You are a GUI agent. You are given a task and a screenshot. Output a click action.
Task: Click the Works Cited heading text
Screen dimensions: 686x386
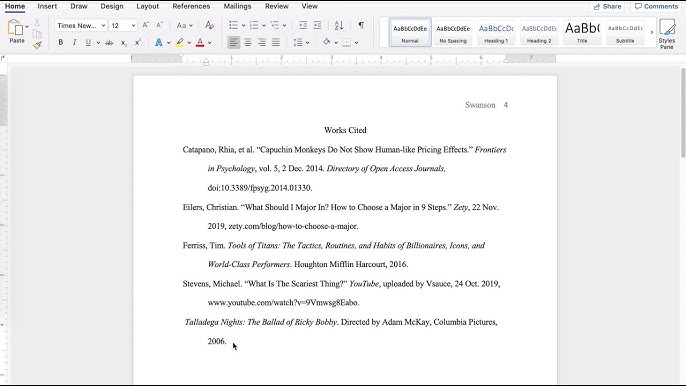click(x=345, y=130)
